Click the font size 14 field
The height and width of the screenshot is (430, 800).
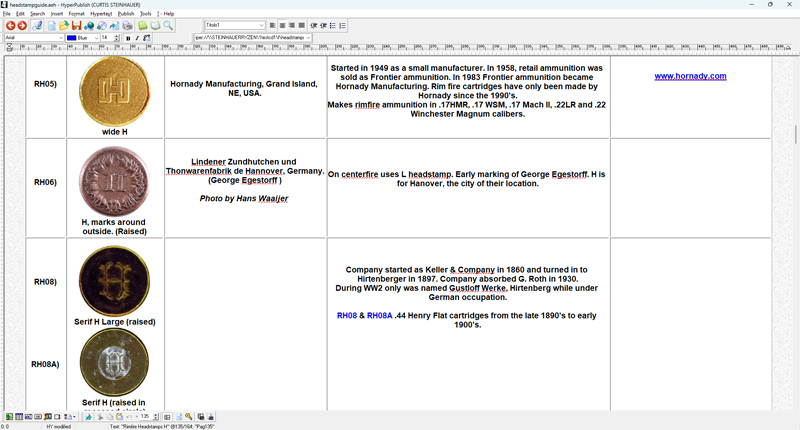point(106,38)
